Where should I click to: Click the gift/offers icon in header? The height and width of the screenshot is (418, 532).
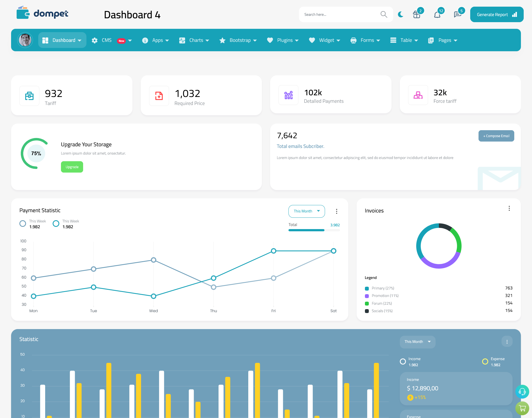416,14
